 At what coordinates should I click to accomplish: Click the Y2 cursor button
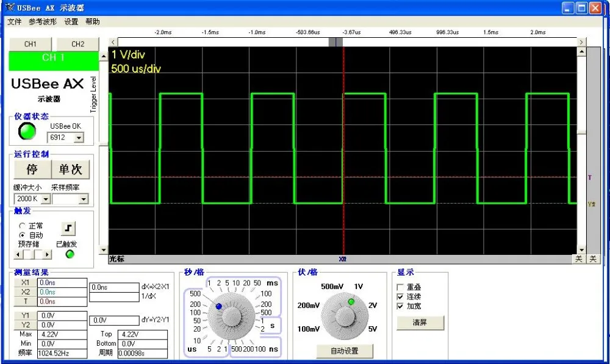[25, 325]
